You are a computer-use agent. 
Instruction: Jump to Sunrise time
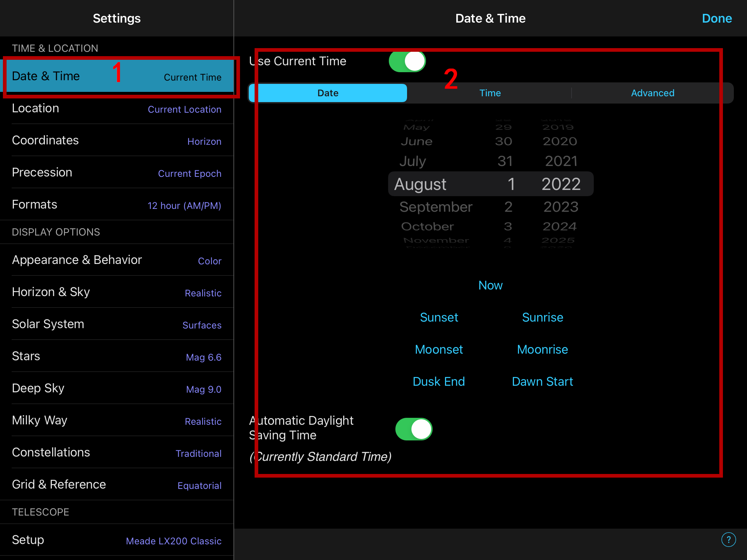point(542,317)
